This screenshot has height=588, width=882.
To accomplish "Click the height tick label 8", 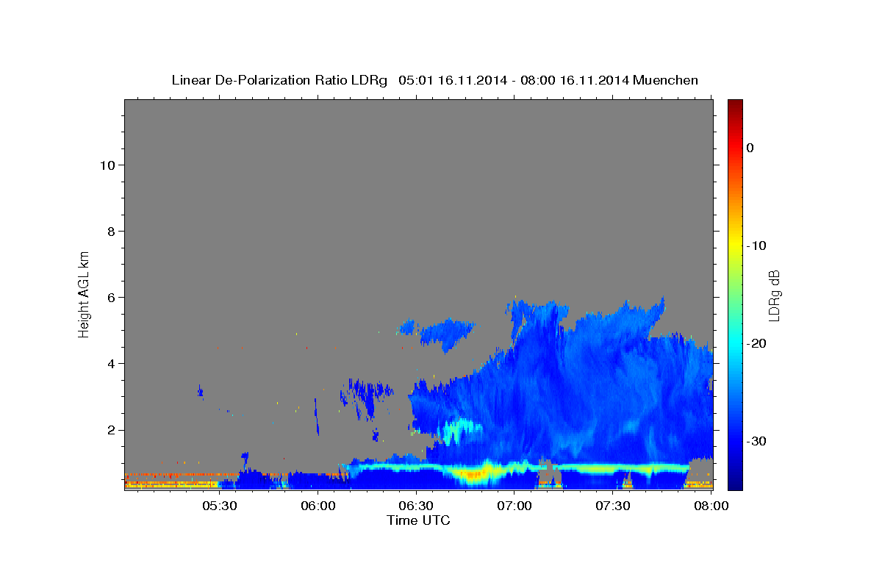I will tap(110, 232).
